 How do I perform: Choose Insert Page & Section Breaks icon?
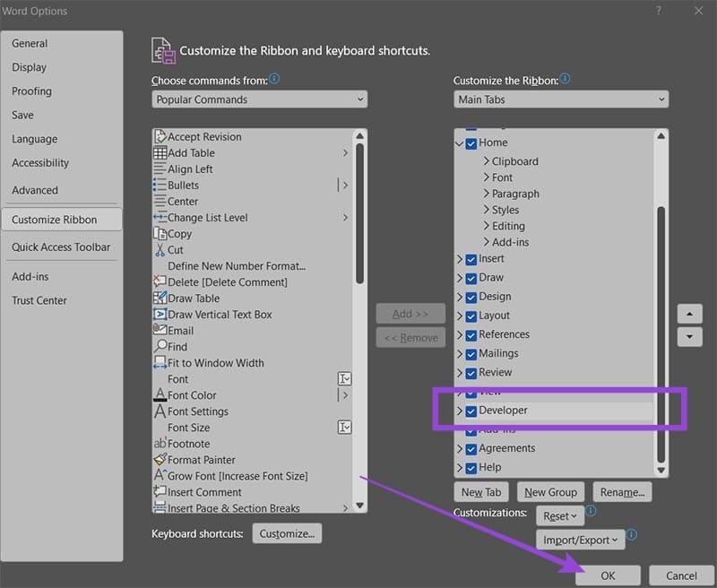[x=160, y=507]
